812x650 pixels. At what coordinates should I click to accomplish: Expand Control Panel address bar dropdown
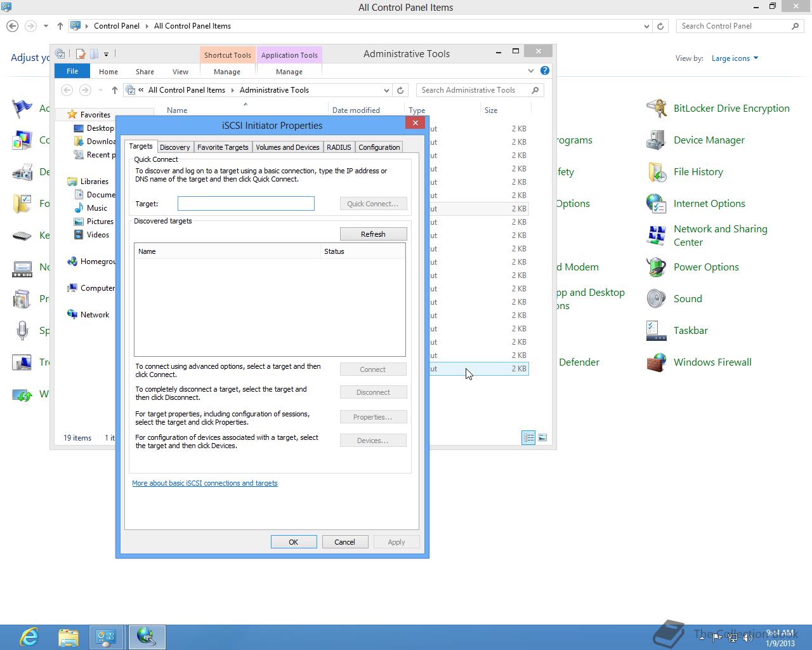point(646,26)
